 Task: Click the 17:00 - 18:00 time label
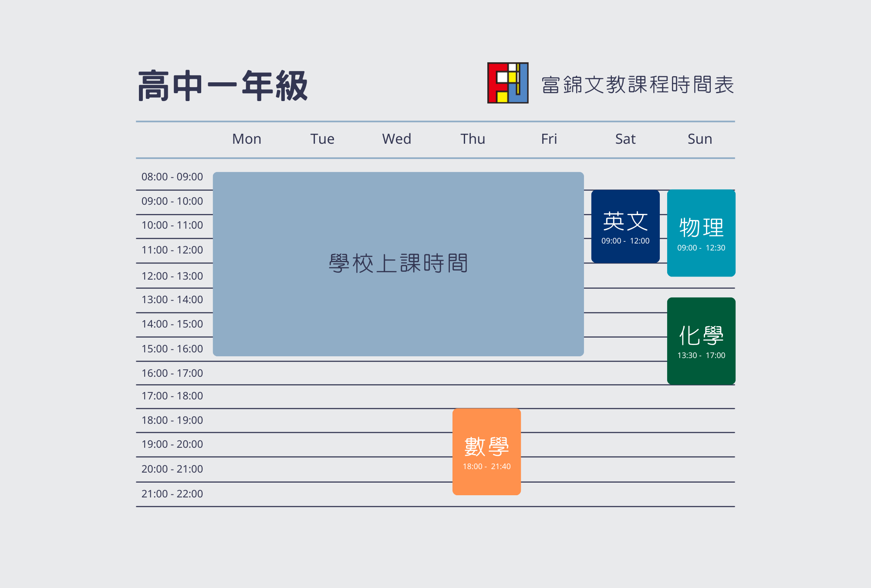coord(172,396)
